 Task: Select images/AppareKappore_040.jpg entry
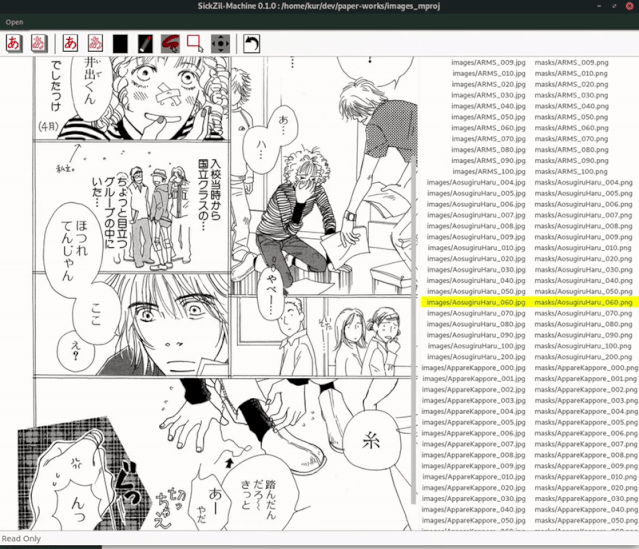(x=474, y=509)
